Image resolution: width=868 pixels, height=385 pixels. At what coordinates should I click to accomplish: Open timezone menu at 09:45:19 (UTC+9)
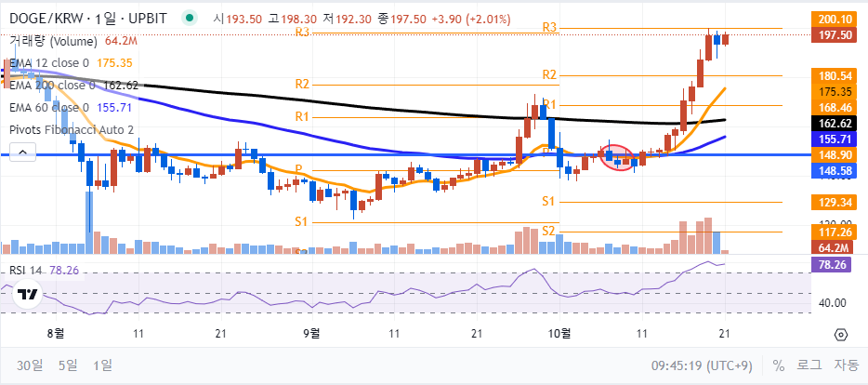click(x=702, y=365)
